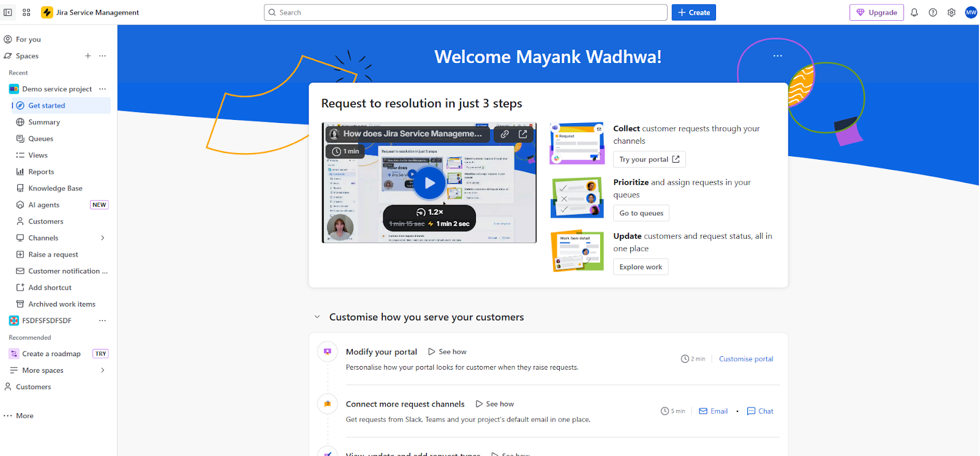The image size is (980, 456).
Task: Open the notifications bell
Action: pyautogui.click(x=914, y=12)
